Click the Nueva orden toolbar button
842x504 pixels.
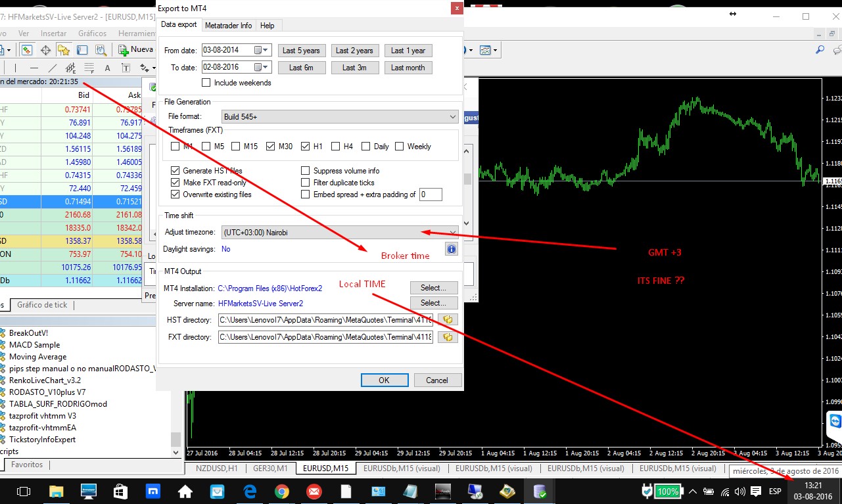point(136,50)
